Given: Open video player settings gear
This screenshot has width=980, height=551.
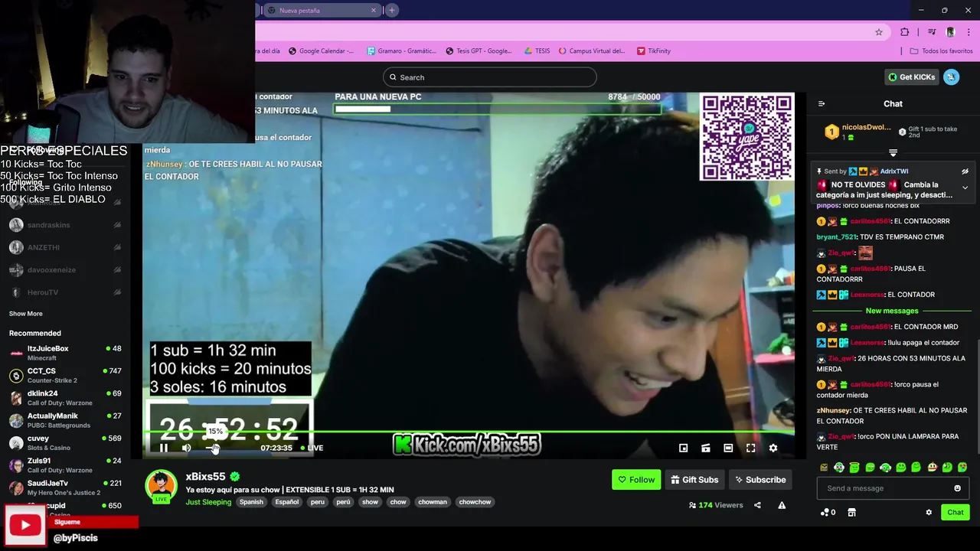Looking at the screenshot, I should 773,448.
